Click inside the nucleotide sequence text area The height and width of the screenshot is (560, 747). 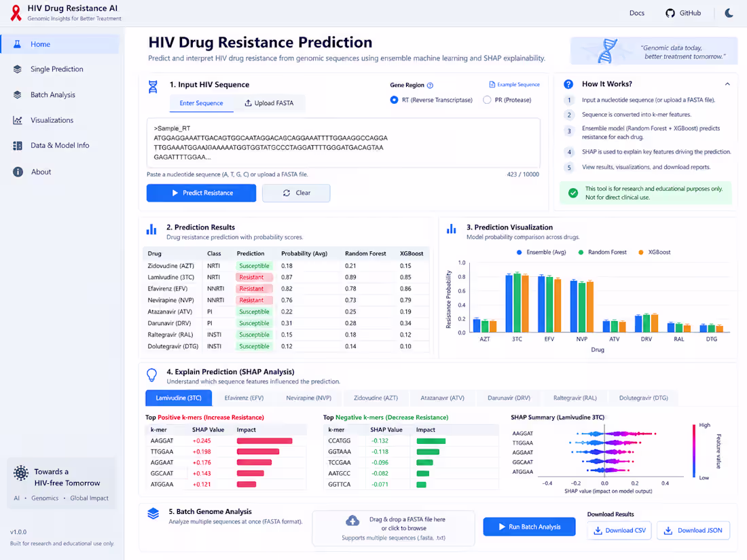[x=343, y=143]
